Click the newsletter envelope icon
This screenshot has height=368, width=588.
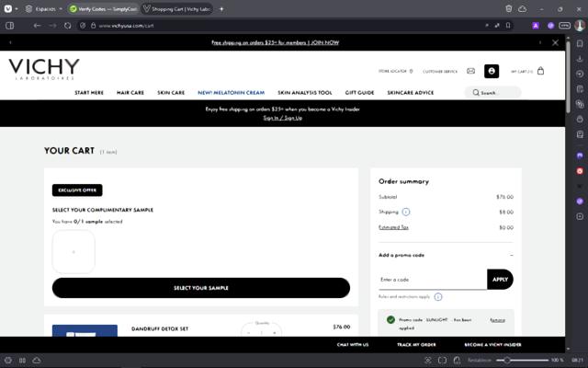pyautogui.click(x=470, y=71)
